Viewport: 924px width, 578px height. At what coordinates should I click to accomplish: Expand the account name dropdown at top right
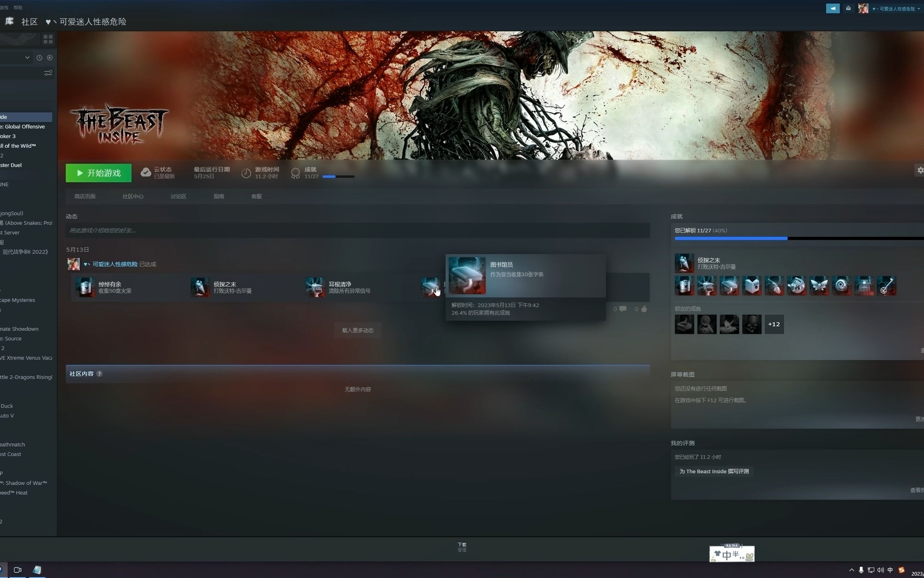[x=918, y=8]
